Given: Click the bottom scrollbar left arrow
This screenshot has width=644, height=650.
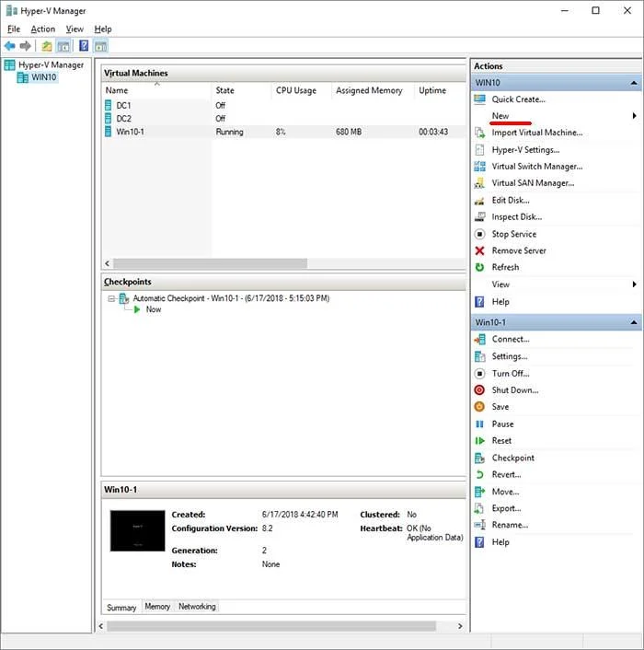Looking at the screenshot, I should 100,626.
